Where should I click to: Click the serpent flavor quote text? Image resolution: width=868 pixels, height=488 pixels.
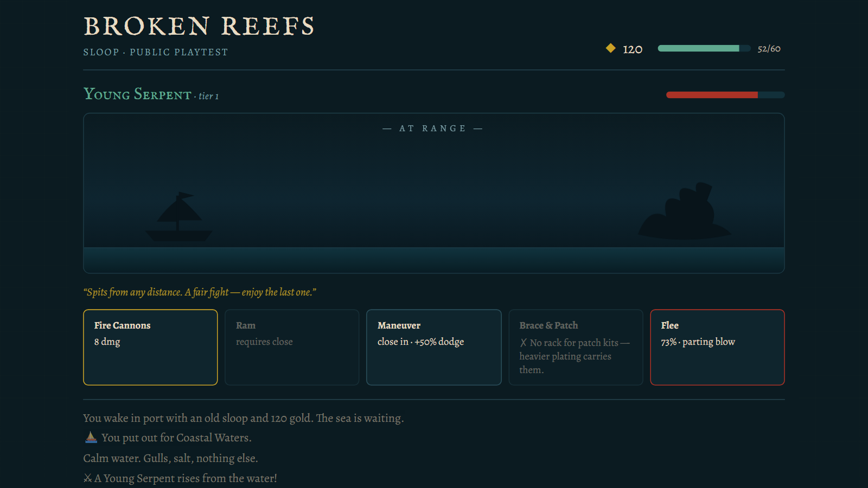click(x=200, y=292)
